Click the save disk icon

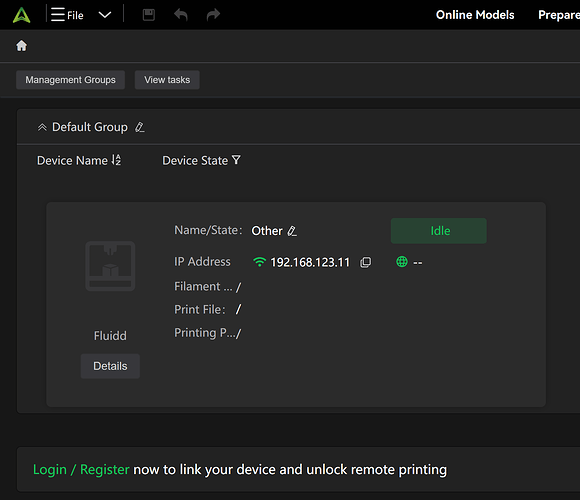[x=149, y=15]
